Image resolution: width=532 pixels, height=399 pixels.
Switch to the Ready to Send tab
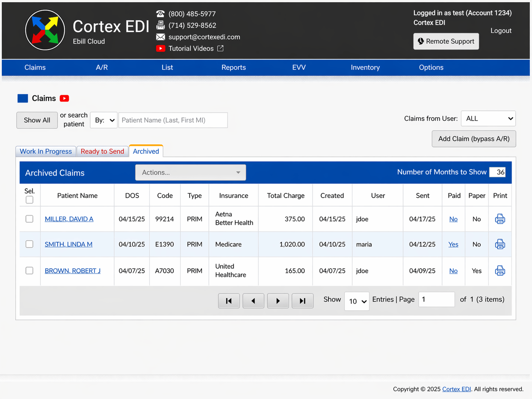pyautogui.click(x=103, y=151)
